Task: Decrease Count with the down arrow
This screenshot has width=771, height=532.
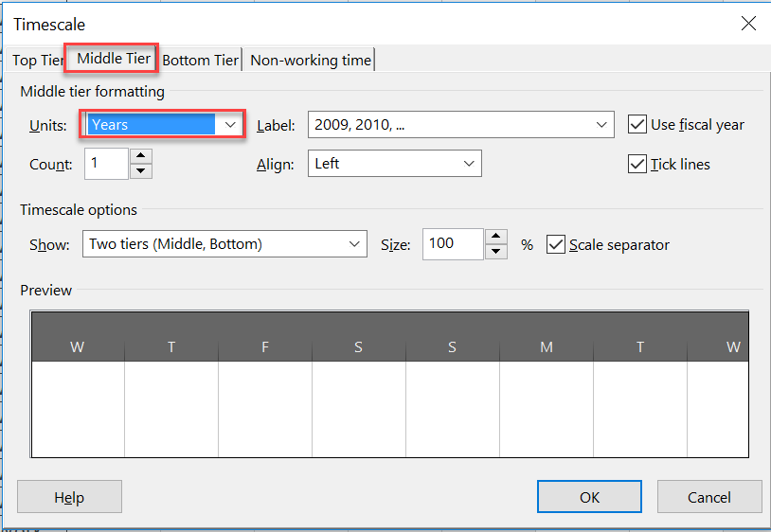Action: tap(141, 171)
